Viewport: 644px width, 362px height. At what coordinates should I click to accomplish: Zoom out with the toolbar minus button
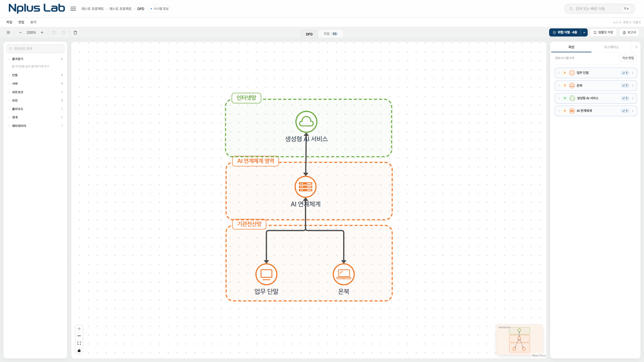click(x=20, y=32)
